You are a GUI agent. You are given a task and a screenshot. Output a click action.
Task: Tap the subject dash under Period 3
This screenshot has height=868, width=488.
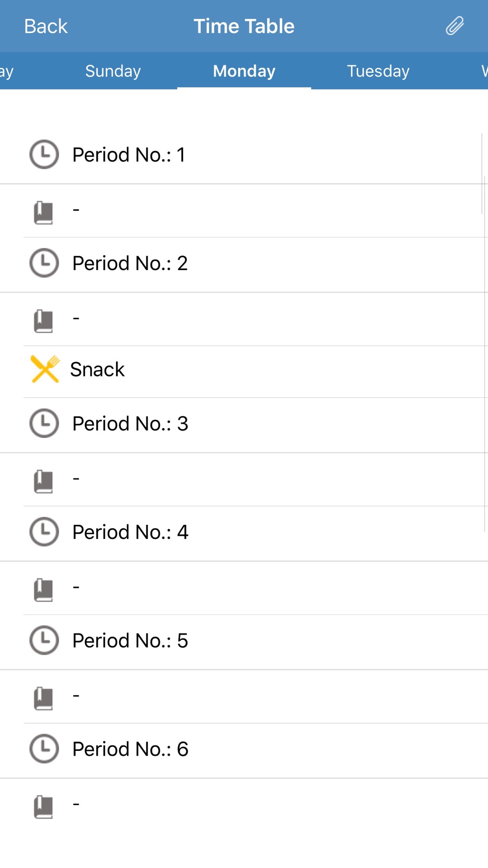click(76, 479)
